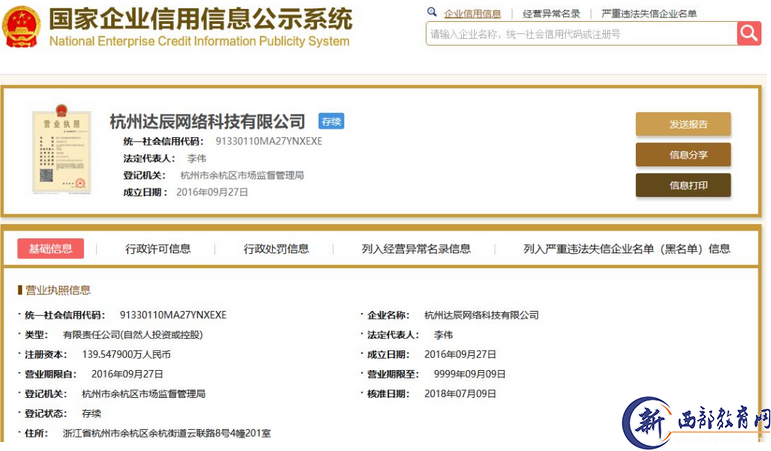The image size is (771, 451).
Task: Click the English title National Enterprise Credit Information Publicity System
Action: [x=199, y=41]
